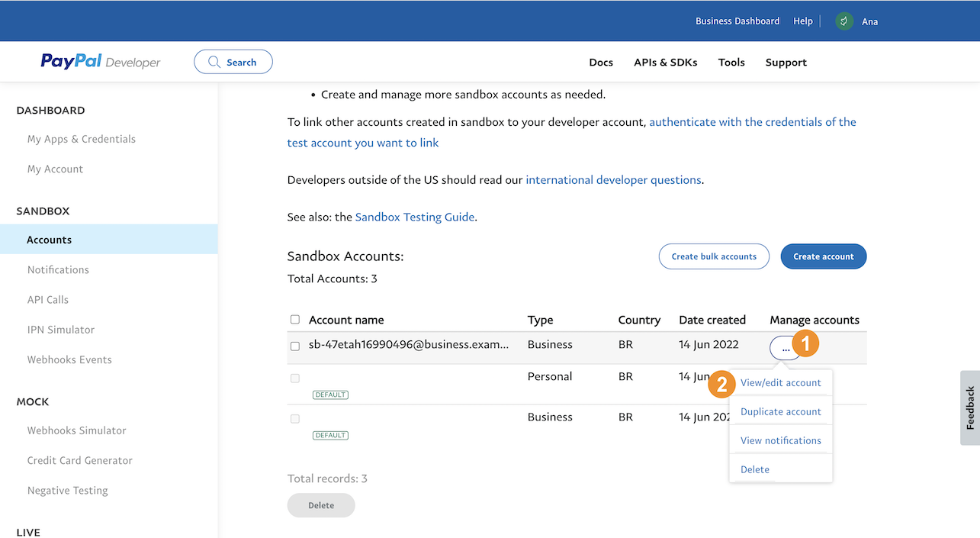Open international developer questions link
Viewport: 980px width, 538px height.
(613, 180)
